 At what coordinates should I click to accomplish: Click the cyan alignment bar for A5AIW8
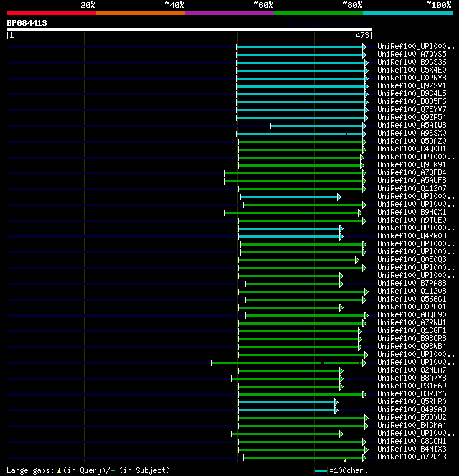[318, 126]
